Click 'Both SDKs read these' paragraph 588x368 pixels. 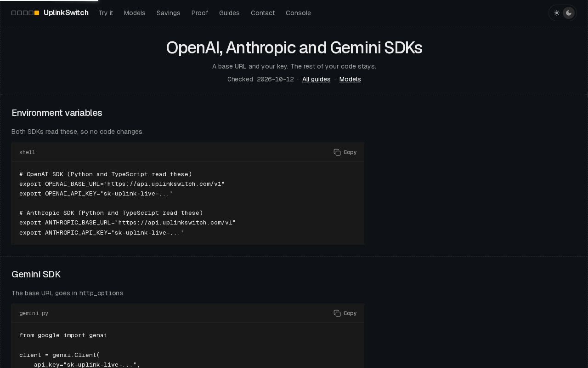coord(78,132)
